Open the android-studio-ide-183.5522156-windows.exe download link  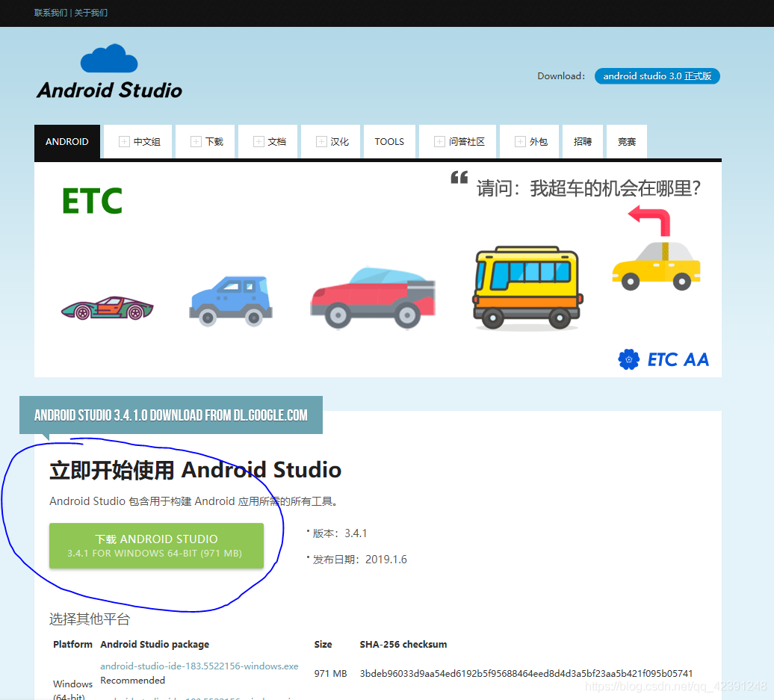tap(199, 666)
